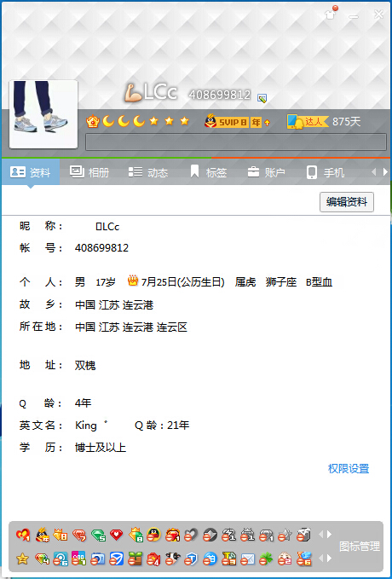
Task: Open the 权限设置 link
Action: tap(349, 469)
